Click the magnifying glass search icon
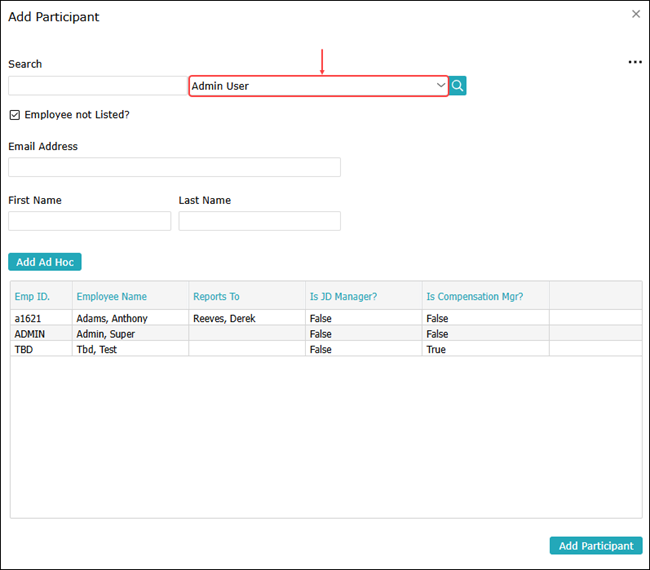This screenshot has width=650, height=570. tap(457, 86)
